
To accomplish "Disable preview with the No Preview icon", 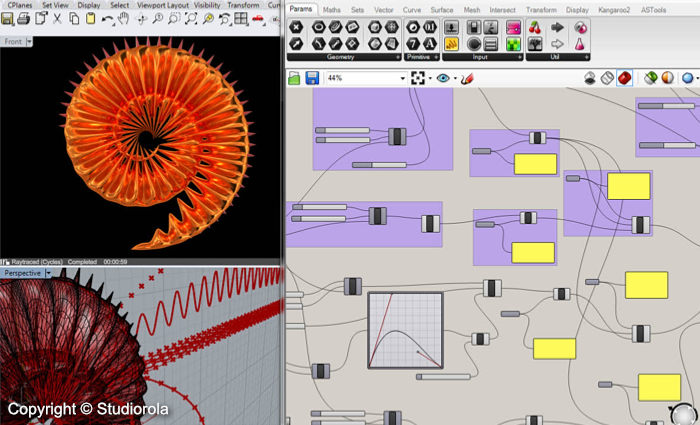I will [x=590, y=78].
